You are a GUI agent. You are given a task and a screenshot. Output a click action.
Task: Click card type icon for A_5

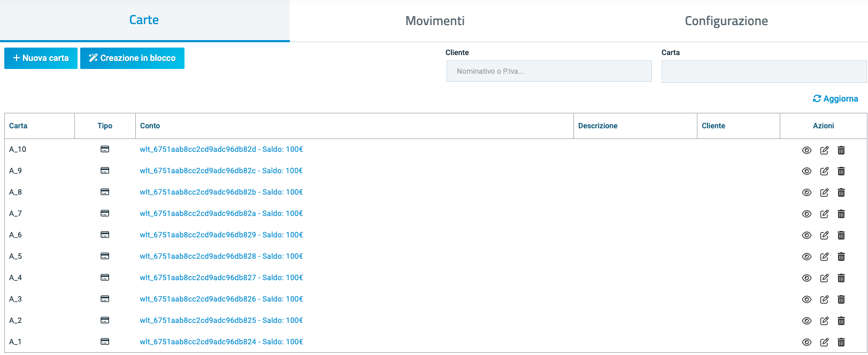(x=105, y=256)
